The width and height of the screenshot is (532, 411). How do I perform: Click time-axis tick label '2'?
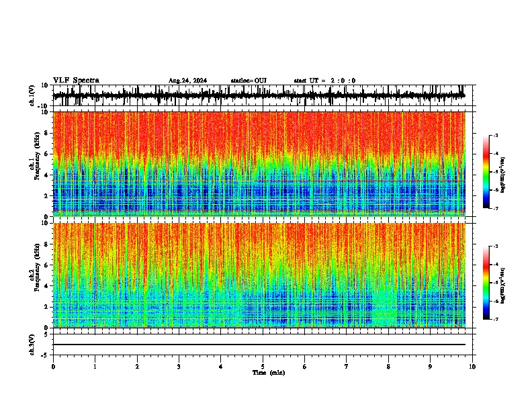[x=137, y=367]
